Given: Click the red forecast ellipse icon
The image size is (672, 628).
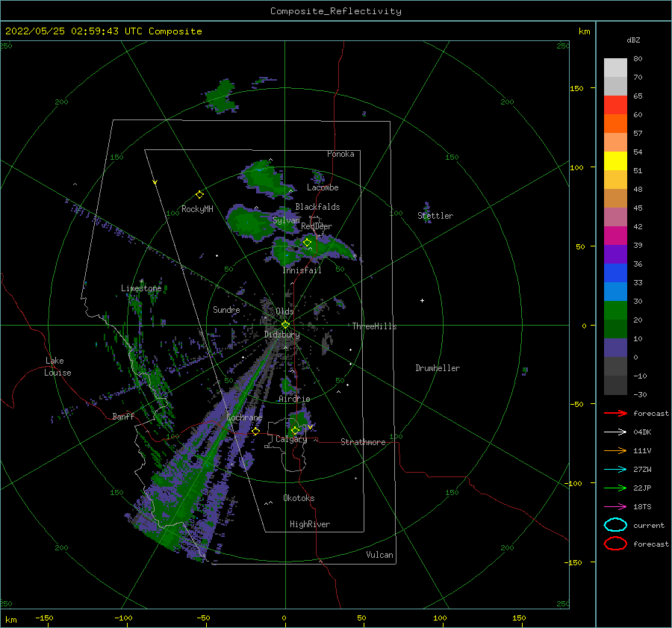Looking at the screenshot, I should click(615, 544).
